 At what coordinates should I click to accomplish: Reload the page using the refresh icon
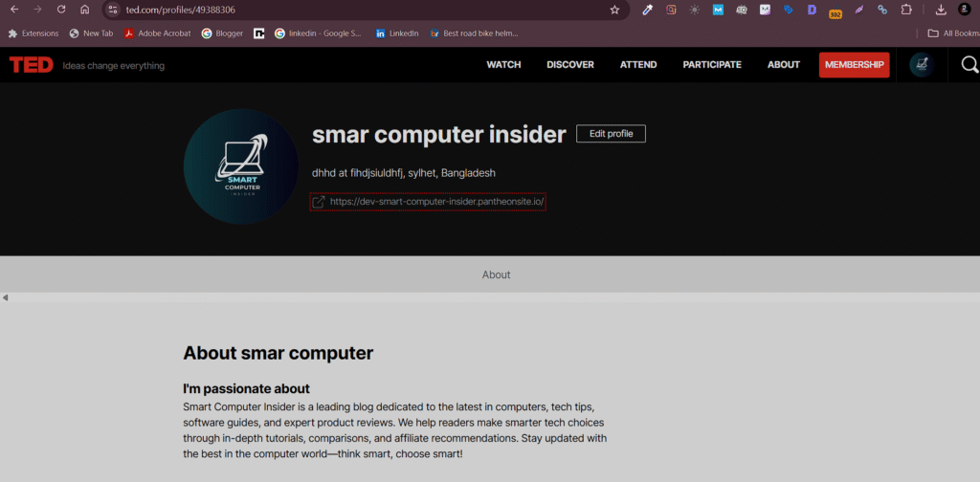(61, 10)
